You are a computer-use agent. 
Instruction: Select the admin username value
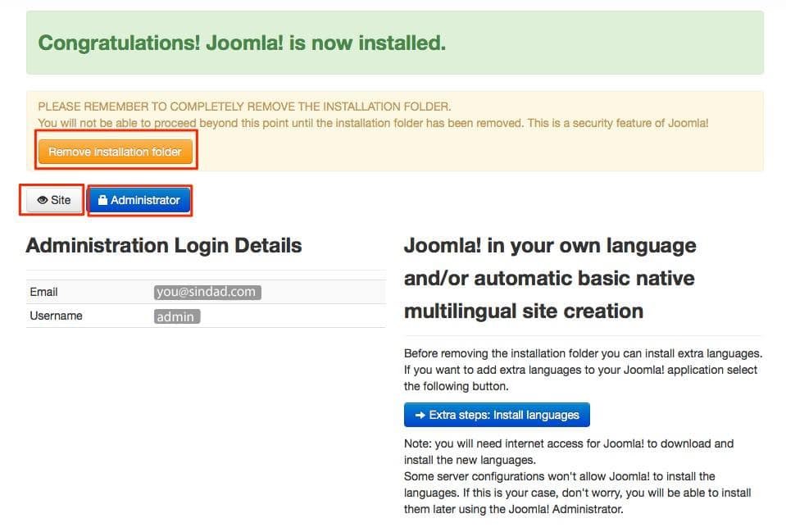(x=177, y=316)
